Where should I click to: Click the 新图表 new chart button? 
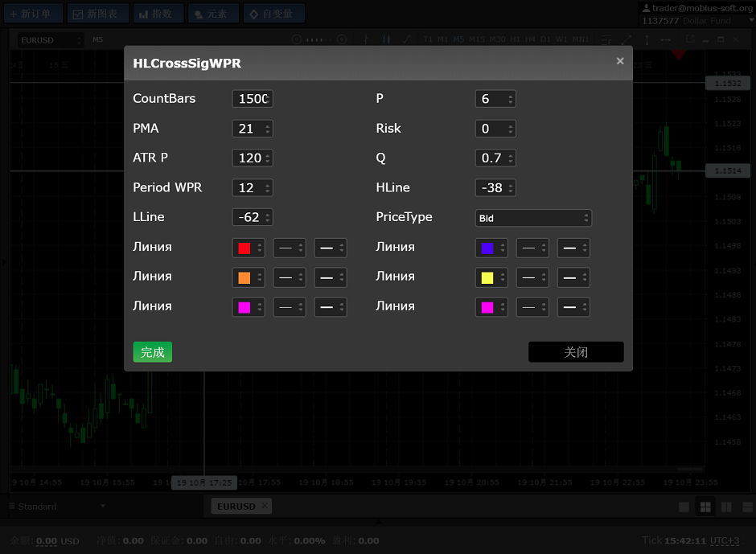[98, 14]
